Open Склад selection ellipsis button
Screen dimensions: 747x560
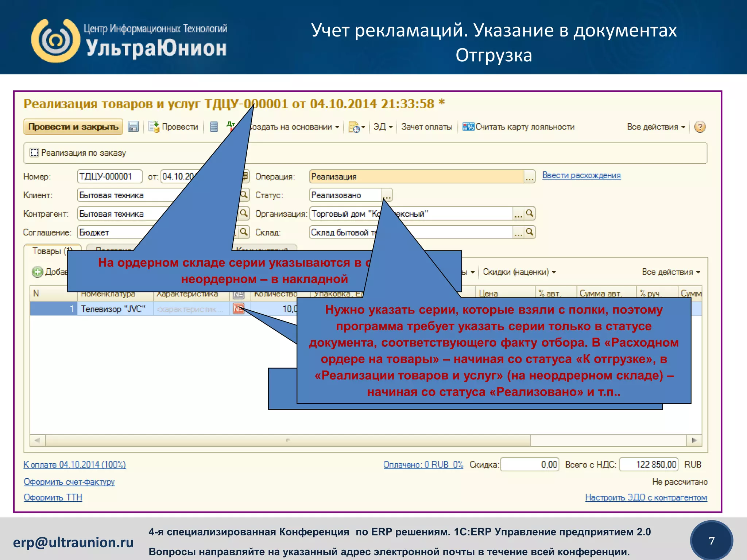coord(518,232)
